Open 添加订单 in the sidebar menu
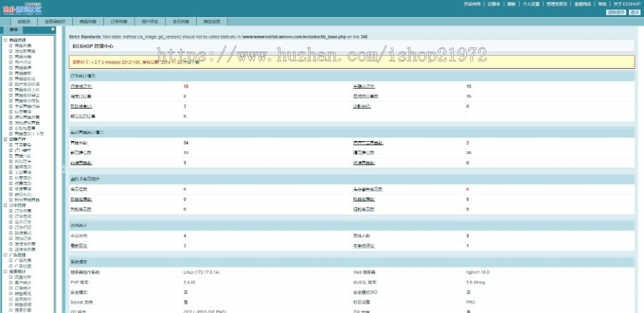Image resolution: width=644 pixels, height=313 pixels. point(23,238)
